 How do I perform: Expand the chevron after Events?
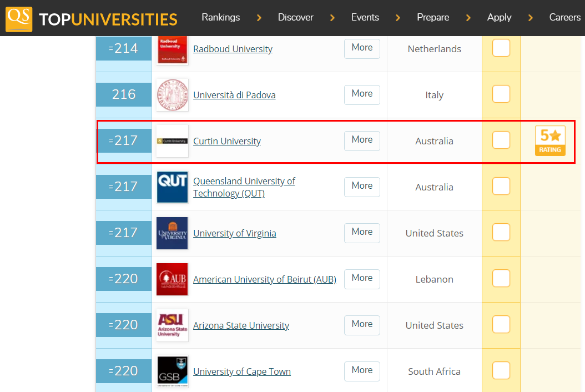[x=398, y=18]
